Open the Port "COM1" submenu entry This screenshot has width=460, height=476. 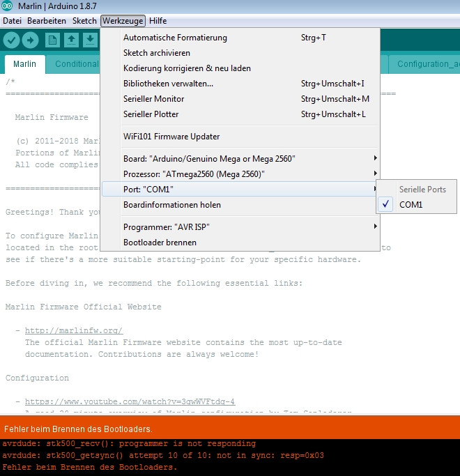240,189
